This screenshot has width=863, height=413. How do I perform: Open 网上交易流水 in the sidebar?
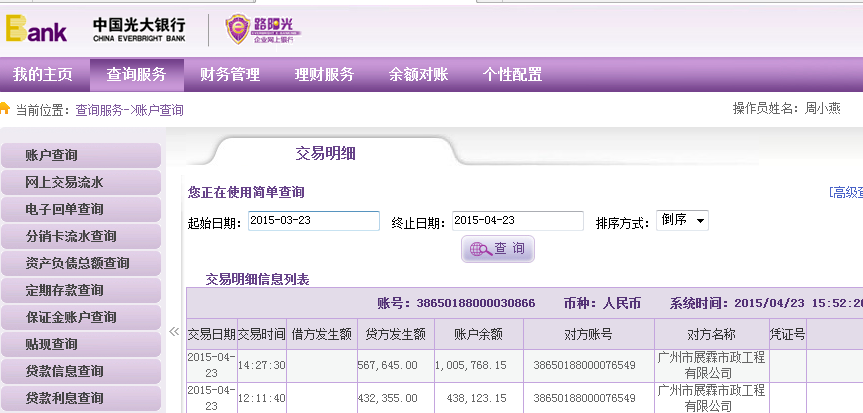click(x=80, y=183)
